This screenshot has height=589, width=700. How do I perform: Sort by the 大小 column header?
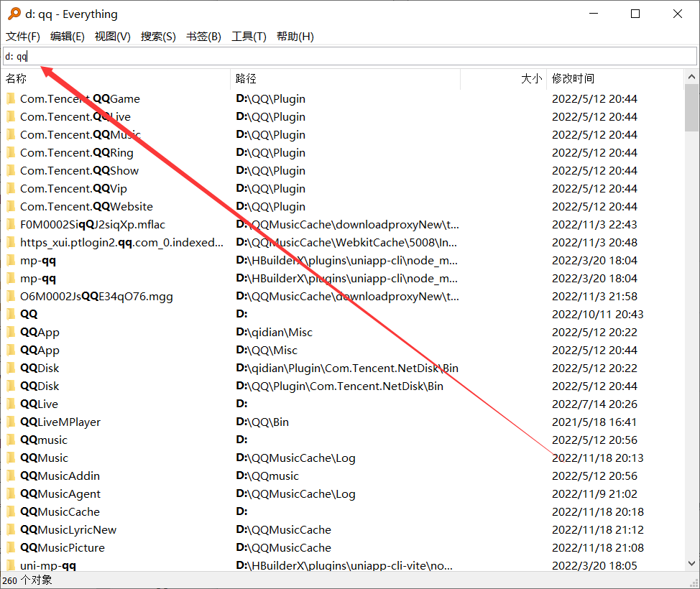click(503, 79)
